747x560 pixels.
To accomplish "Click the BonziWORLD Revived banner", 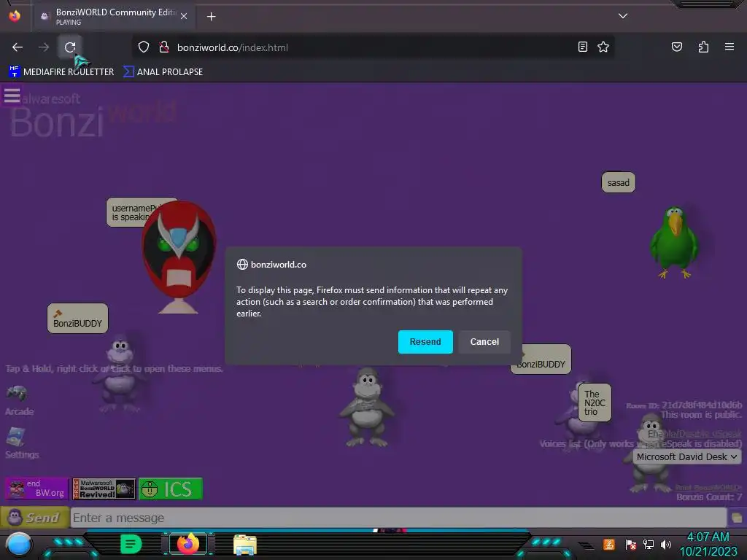I will (104, 489).
